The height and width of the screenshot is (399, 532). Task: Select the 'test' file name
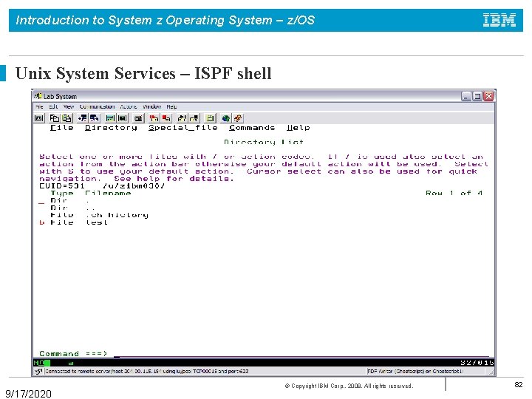tap(97, 222)
